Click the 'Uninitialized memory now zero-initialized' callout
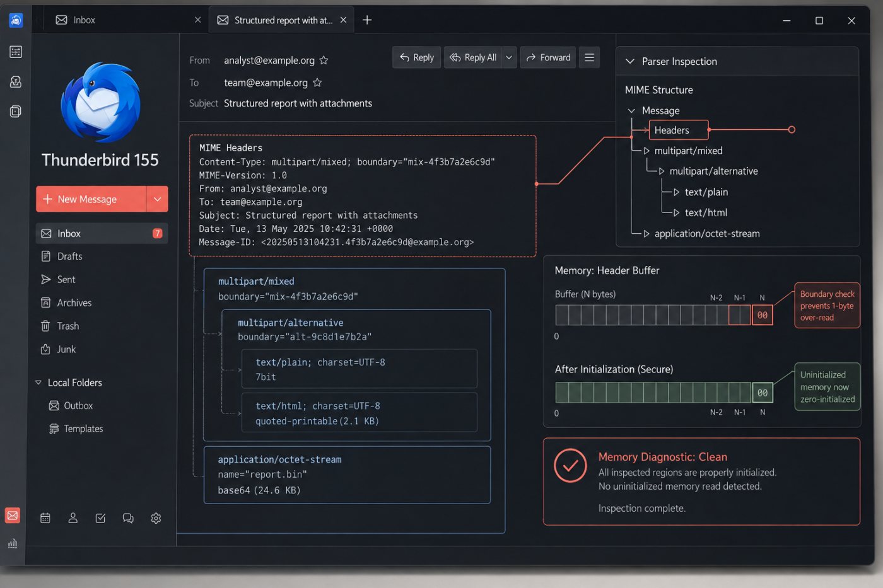This screenshot has width=883, height=588. click(x=827, y=387)
